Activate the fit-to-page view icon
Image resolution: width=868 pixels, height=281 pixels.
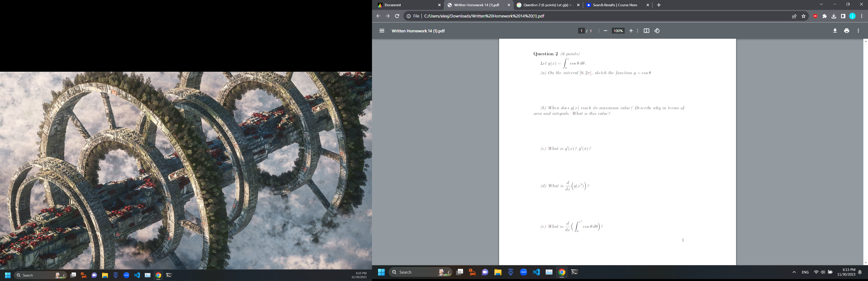coord(645,31)
